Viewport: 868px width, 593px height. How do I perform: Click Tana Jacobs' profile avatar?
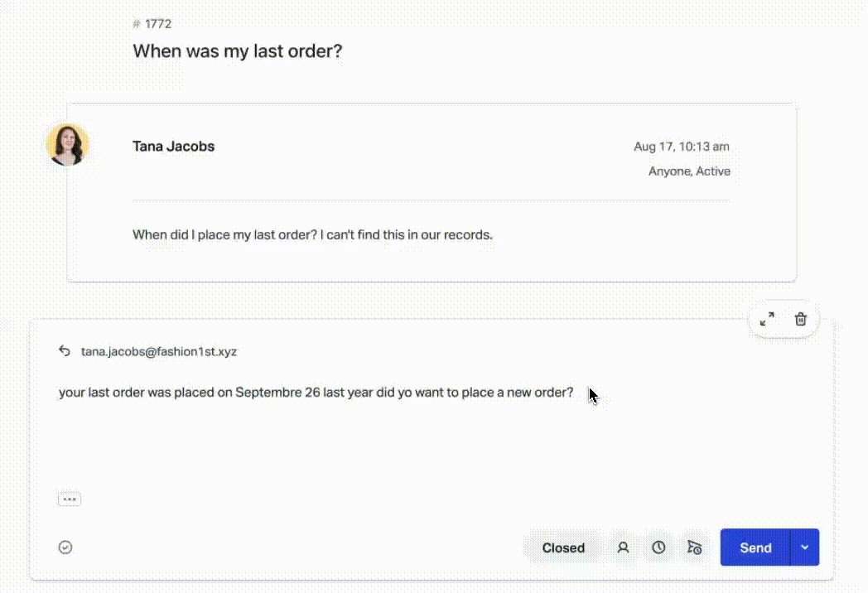pos(68,144)
